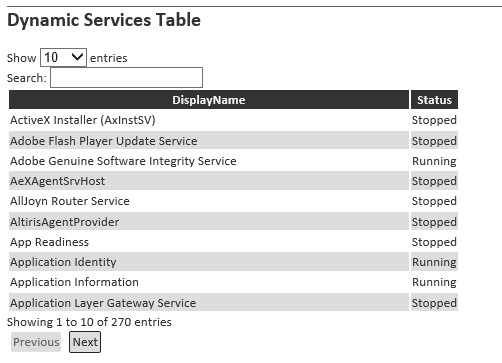Sort by the Status column header
Image resolution: width=502 pixels, height=363 pixels.
coord(434,100)
